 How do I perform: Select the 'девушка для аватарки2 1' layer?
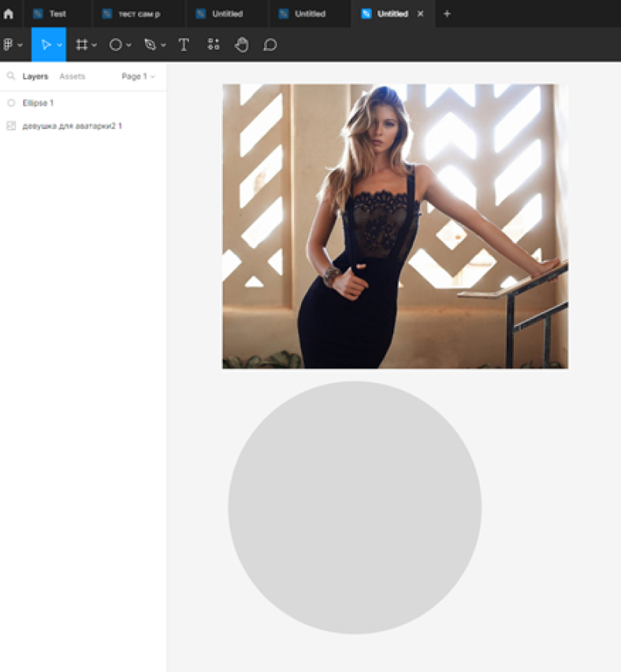click(x=84, y=126)
